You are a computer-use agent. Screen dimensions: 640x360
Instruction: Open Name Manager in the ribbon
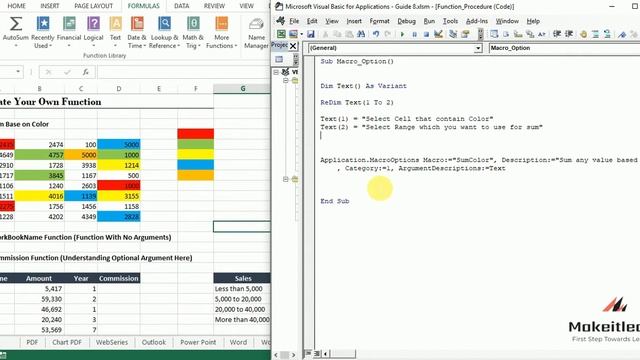point(256,32)
